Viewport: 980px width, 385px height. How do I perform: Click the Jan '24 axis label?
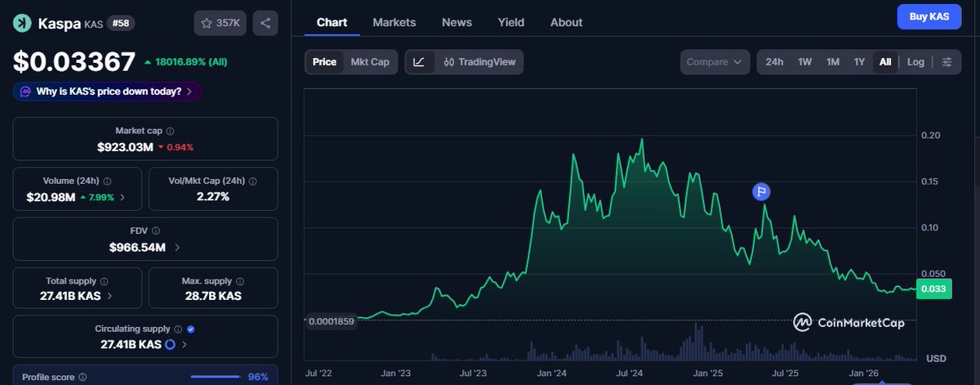[551, 374]
